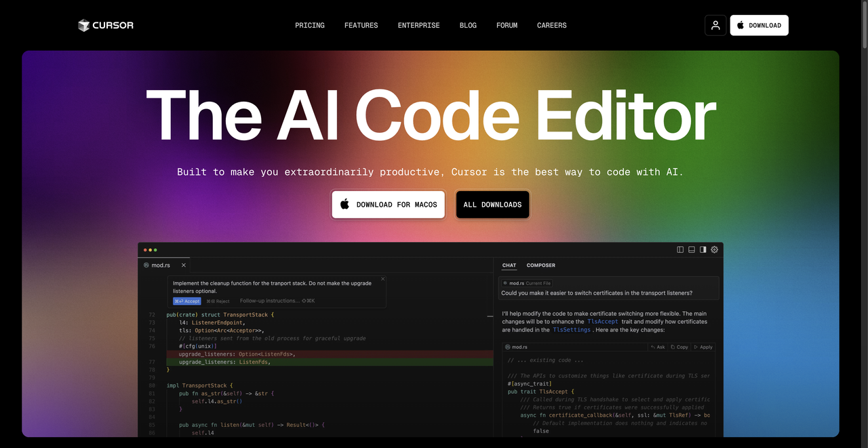868x448 pixels.
Task: Open the Enterprise page
Action: (x=419, y=25)
